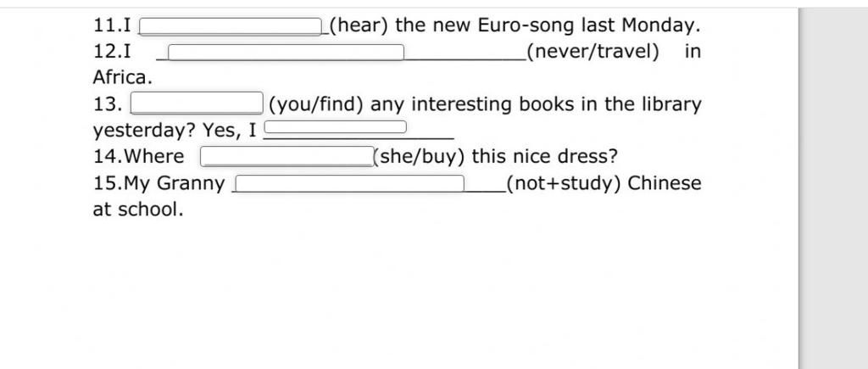Select the "(you/find)" hint in sentence 13
The width and height of the screenshot is (868, 369).
pos(315,104)
